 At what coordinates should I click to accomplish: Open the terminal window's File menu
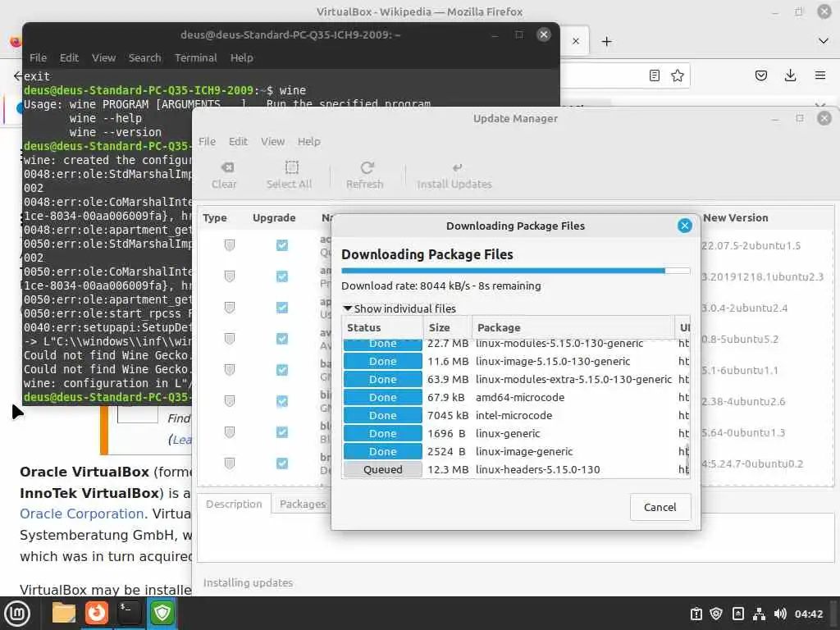(x=38, y=58)
